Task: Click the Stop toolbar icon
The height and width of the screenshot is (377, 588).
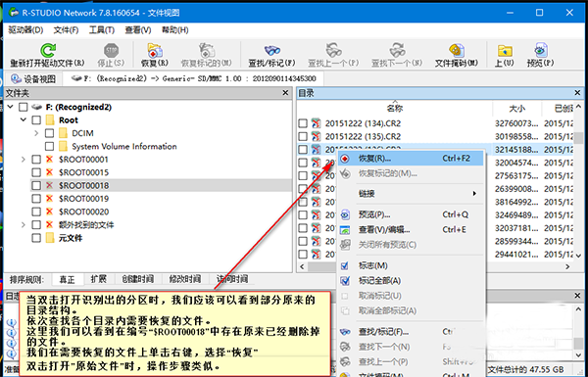Action: pos(111,50)
